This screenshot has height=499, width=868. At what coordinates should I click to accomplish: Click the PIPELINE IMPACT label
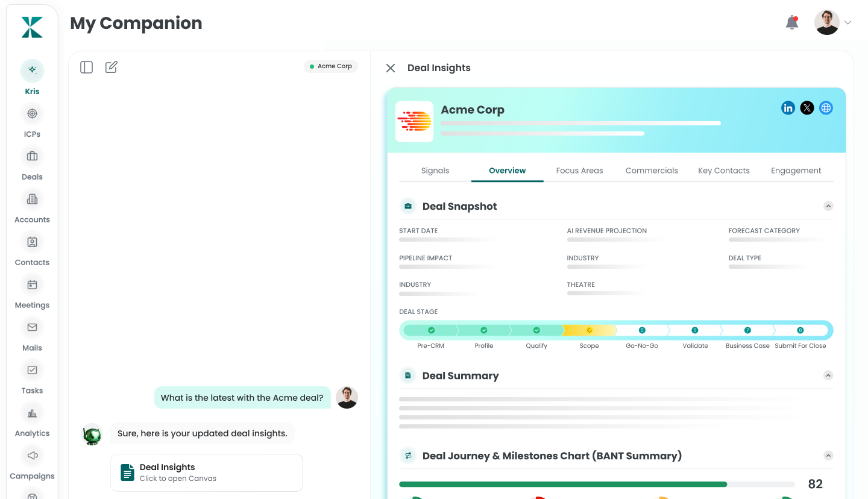click(426, 258)
